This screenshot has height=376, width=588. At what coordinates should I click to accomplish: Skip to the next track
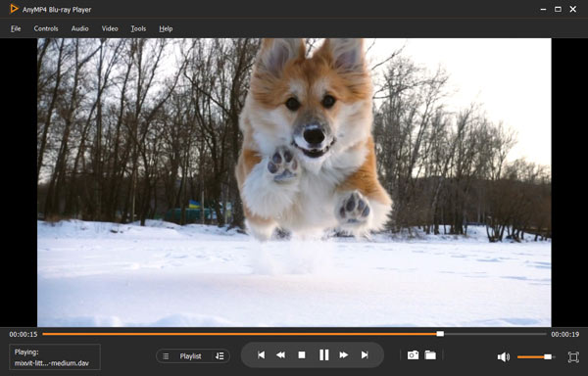click(365, 354)
